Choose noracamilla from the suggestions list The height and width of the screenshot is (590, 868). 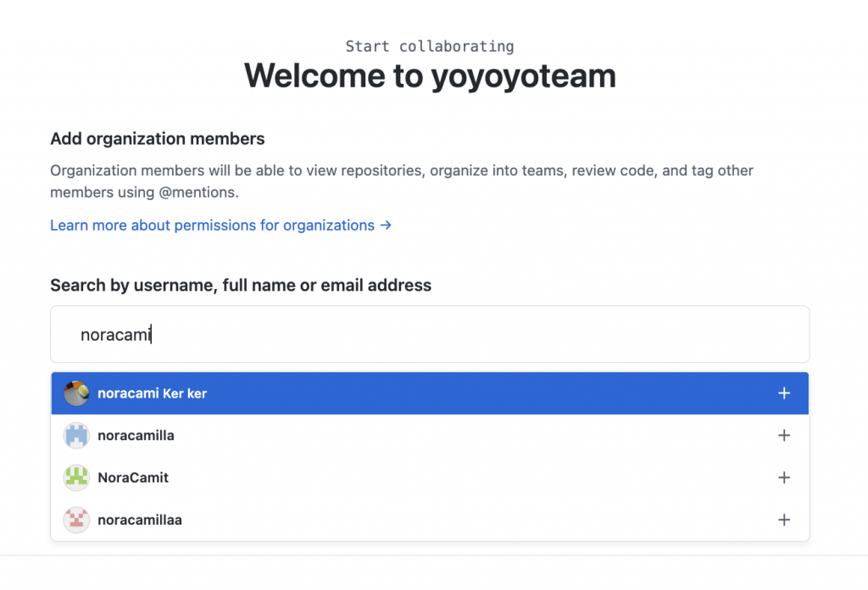[136, 436]
